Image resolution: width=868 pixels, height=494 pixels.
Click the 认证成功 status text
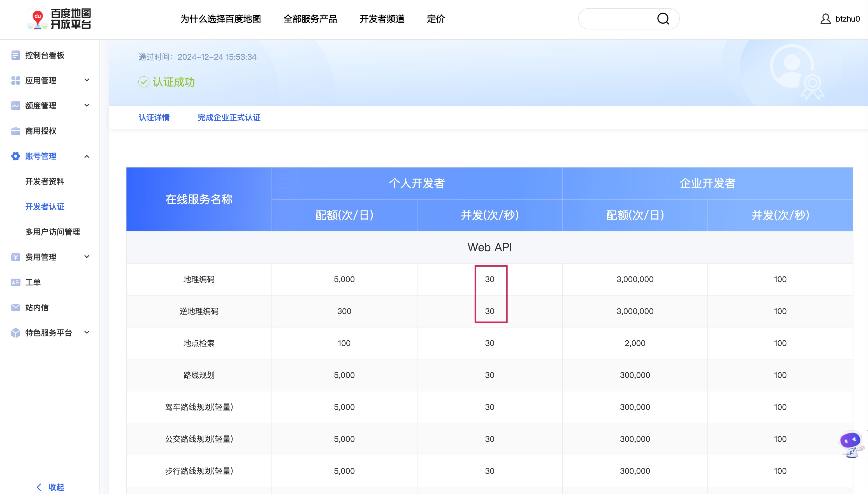(x=174, y=82)
